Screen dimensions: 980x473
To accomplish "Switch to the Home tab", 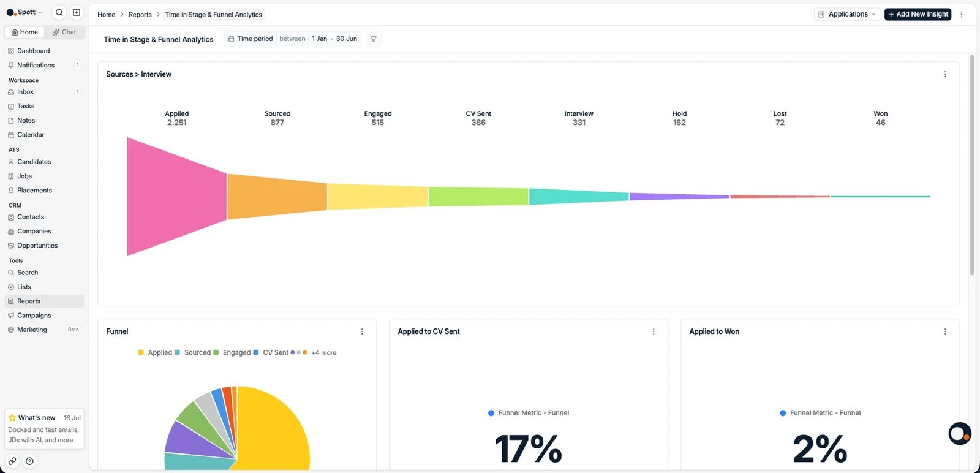I will point(24,32).
